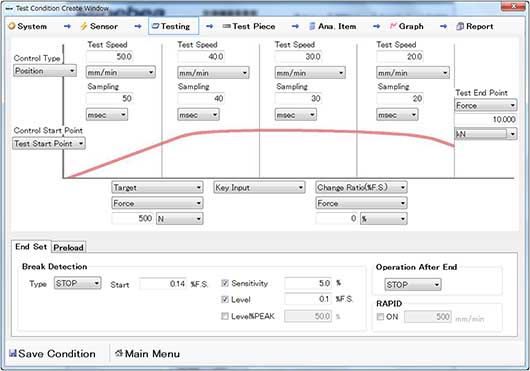This screenshot has width=530, height=371.
Task: Click the Test Piece step icon
Action: [226, 26]
